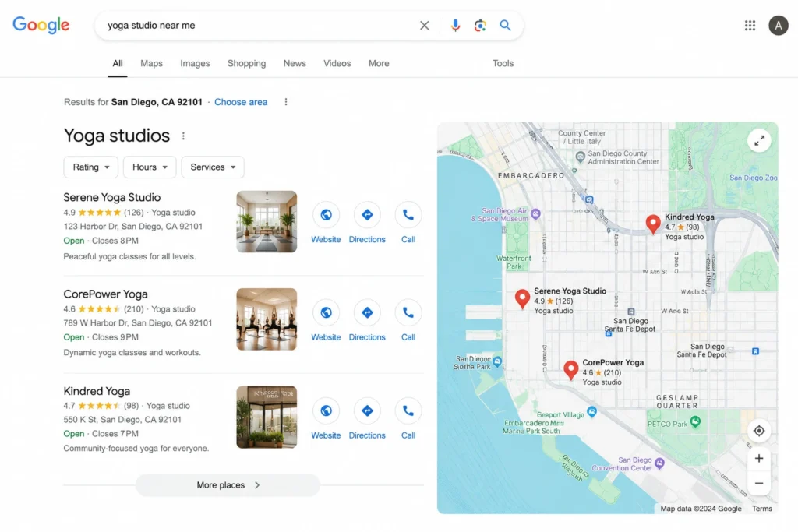Call Serene Yoga Studio
This screenshot has width=798, height=532.
pos(408,215)
